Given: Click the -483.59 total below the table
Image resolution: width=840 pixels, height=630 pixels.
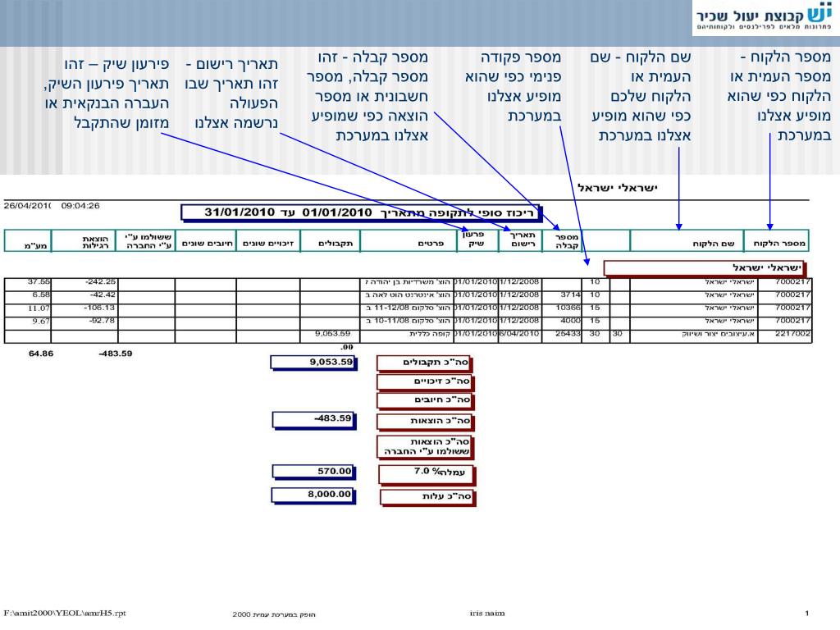Looking at the screenshot, I should [115, 354].
